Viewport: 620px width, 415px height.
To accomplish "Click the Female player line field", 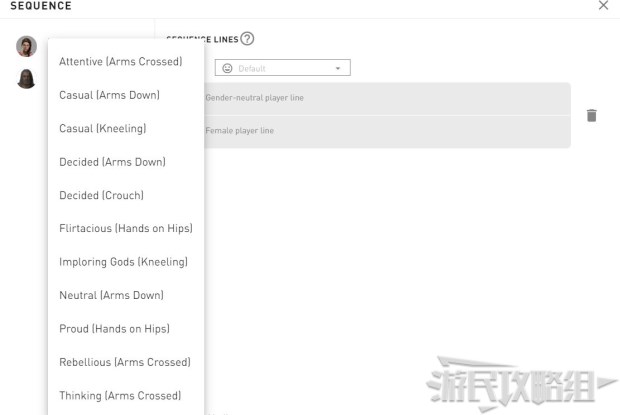I will click(387, 132).
